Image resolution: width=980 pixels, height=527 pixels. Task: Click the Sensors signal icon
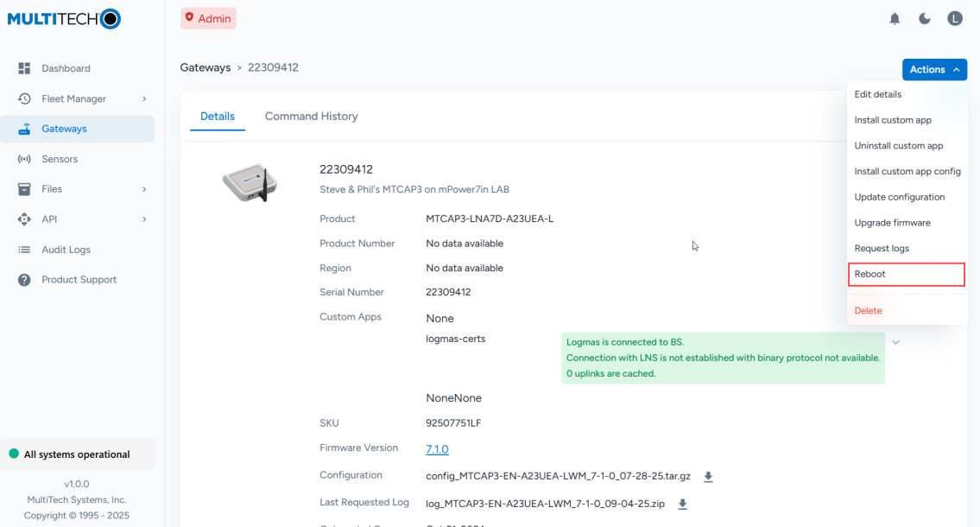pyautogui.click(x=24, y=159)
